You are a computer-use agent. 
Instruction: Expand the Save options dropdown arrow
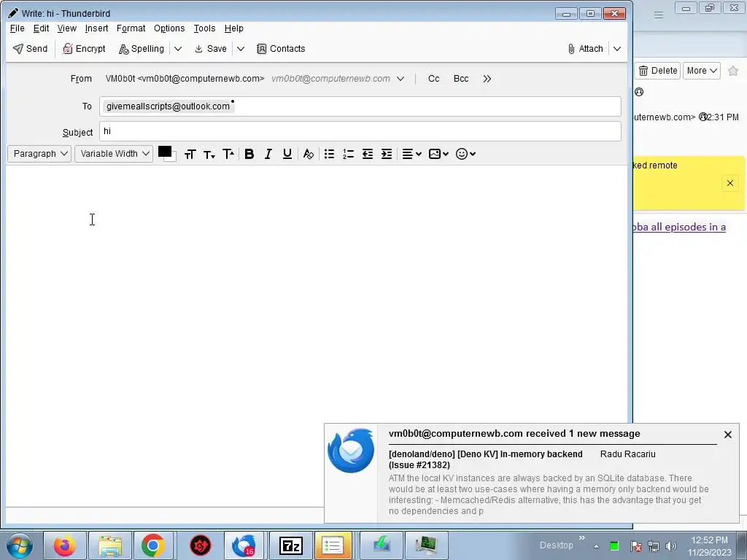tap(241, 49)
